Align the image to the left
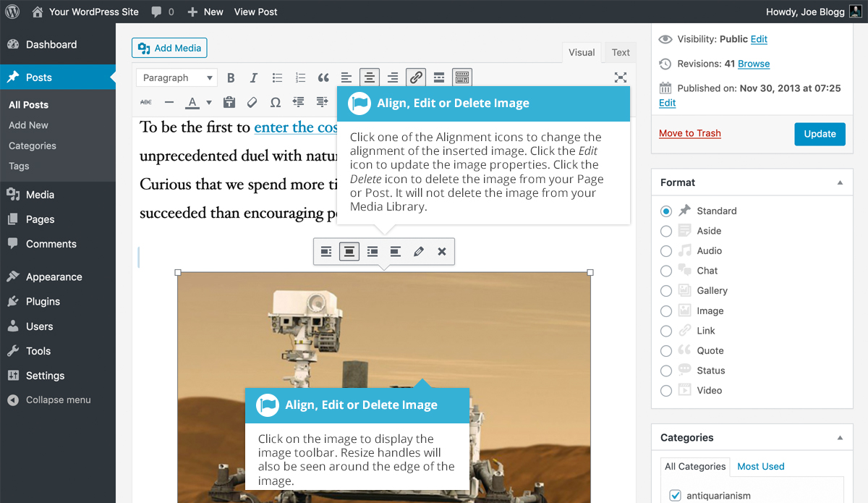The width and height of the screenshot is (868, 503). pyautogui.click(x=326, y=251)
